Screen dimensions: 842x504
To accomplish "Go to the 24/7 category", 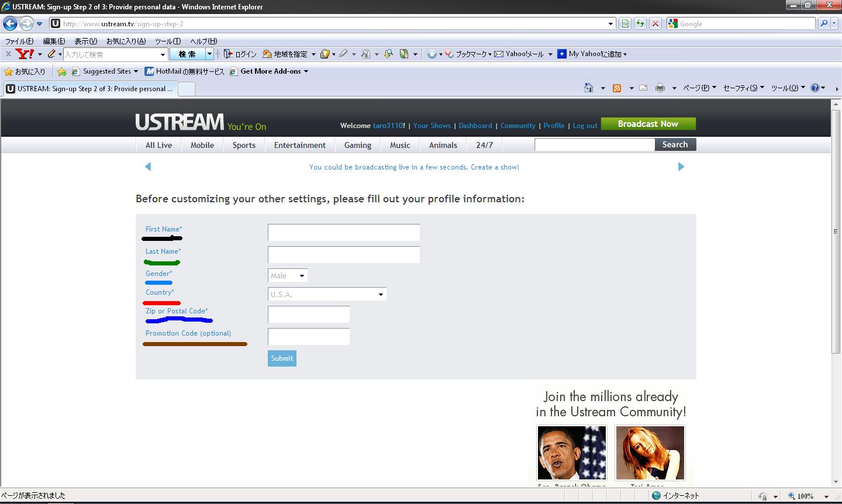I will click(484, 145).
